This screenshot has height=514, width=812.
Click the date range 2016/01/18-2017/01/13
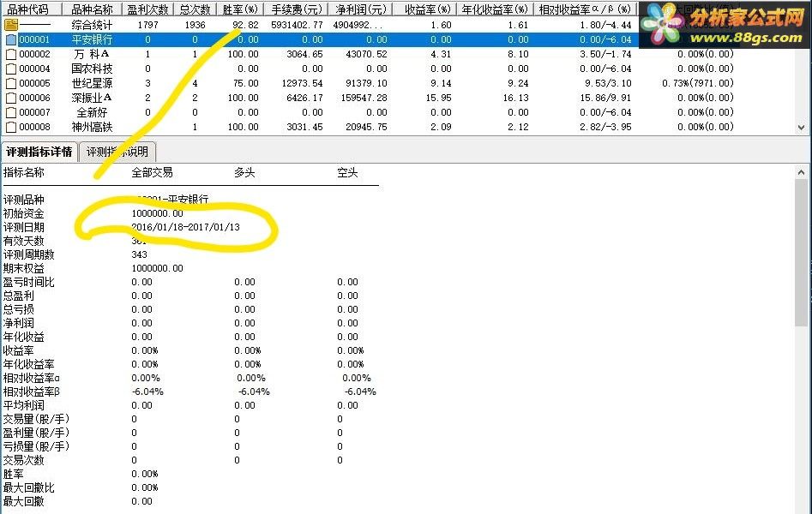[185, 227]
